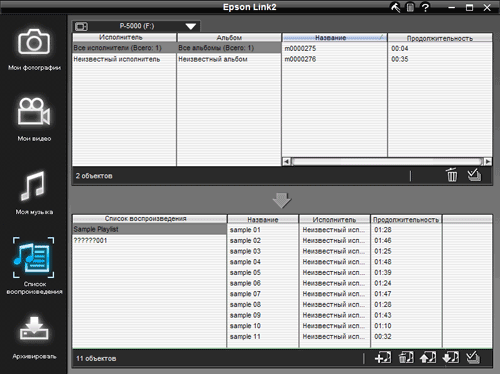Select Неизвестный альбом entry
Image resolution: width=500 pixels, height=374 pixels.
tap(229, 59)
